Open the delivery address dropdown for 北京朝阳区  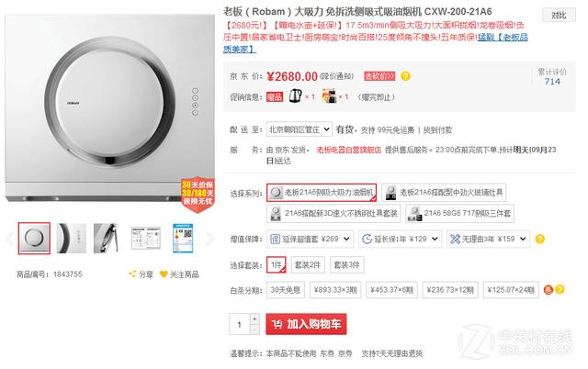coord(300,129)
